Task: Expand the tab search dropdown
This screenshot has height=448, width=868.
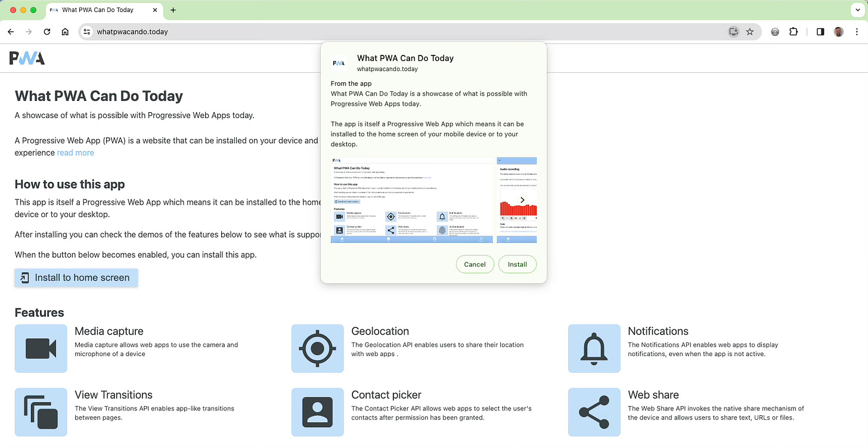Action: coord(857,10)
